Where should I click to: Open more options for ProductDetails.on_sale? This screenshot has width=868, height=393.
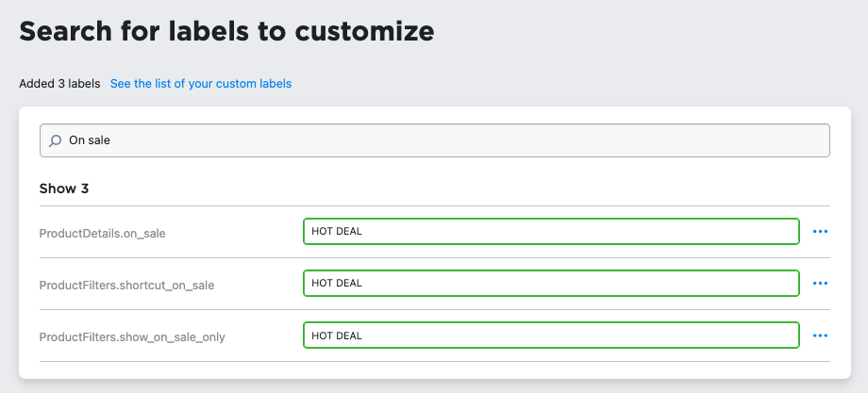pyautogui.click(x=820, y=232)
